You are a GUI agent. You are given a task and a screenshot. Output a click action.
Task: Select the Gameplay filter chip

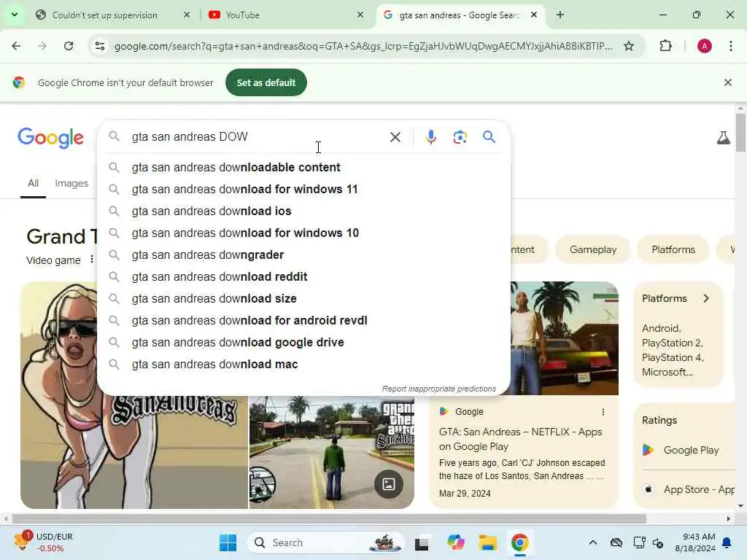(x=592, y=249)
